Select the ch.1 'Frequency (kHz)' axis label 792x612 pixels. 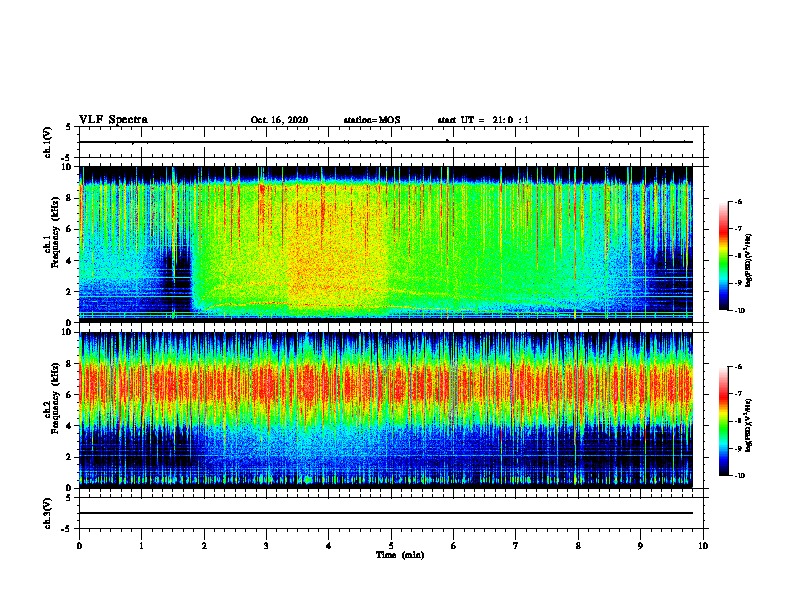56,232
